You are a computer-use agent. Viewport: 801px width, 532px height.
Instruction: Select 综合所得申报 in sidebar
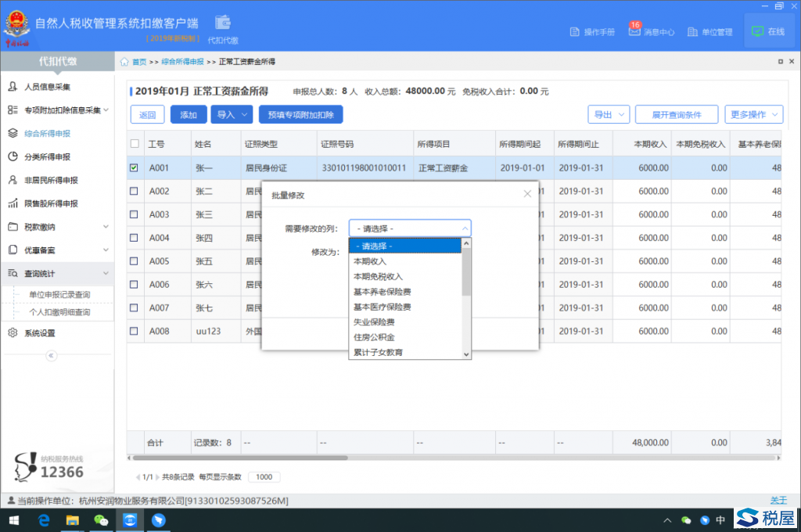click(x=47, y=133)
